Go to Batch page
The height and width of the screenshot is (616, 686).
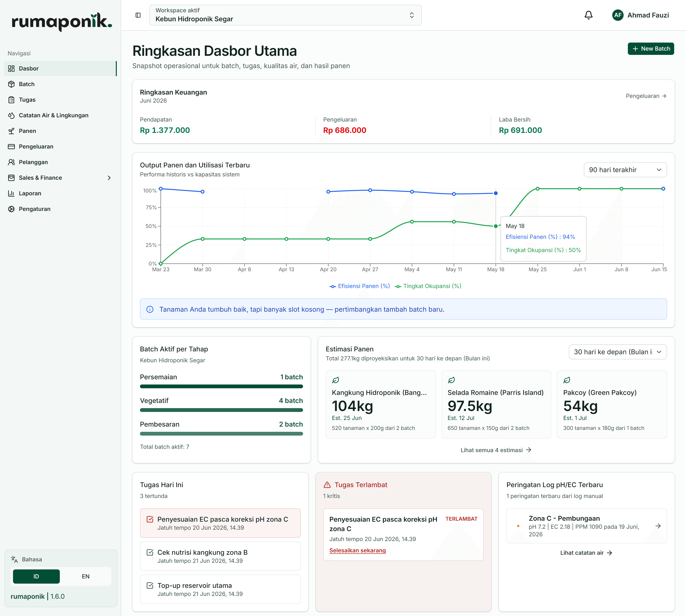(60, 84)
